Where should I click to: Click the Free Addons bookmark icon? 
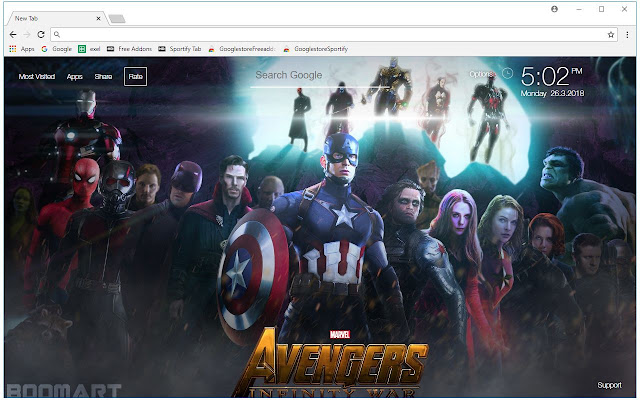(x=110, y=49)
